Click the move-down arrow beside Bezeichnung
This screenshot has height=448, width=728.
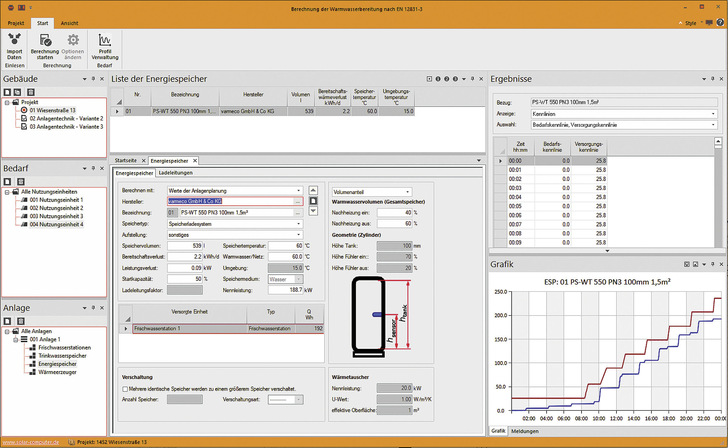pos(314,211)
